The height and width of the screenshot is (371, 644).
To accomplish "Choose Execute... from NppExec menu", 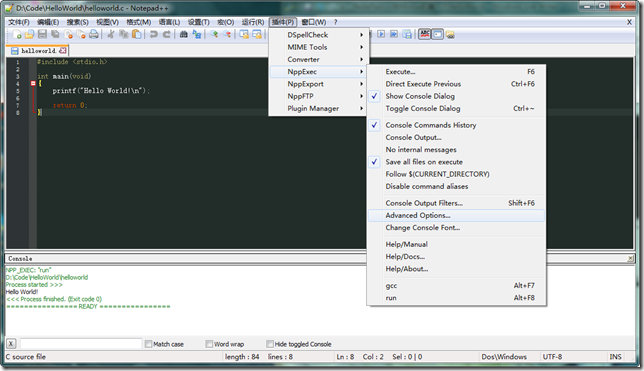I will point(456,72).
